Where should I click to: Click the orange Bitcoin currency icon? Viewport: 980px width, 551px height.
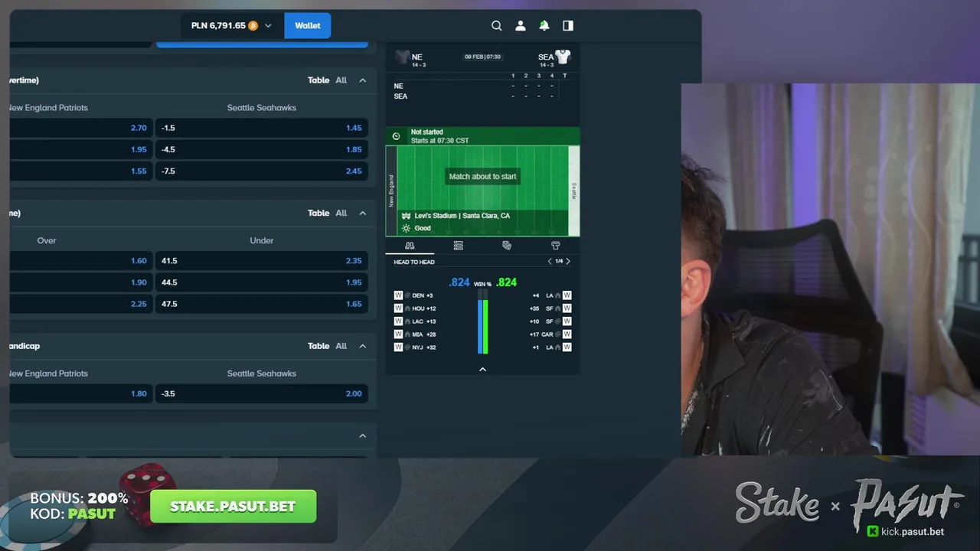253,25
